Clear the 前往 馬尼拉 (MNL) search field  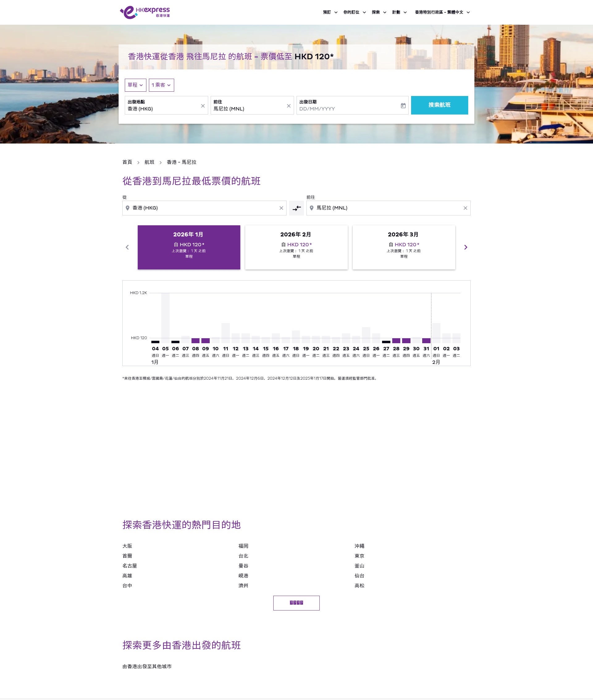tap(288, 106)
